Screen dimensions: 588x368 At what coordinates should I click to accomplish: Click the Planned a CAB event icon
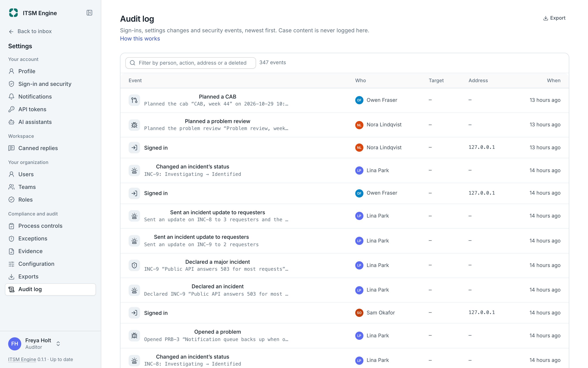click(x=134, y=100)
